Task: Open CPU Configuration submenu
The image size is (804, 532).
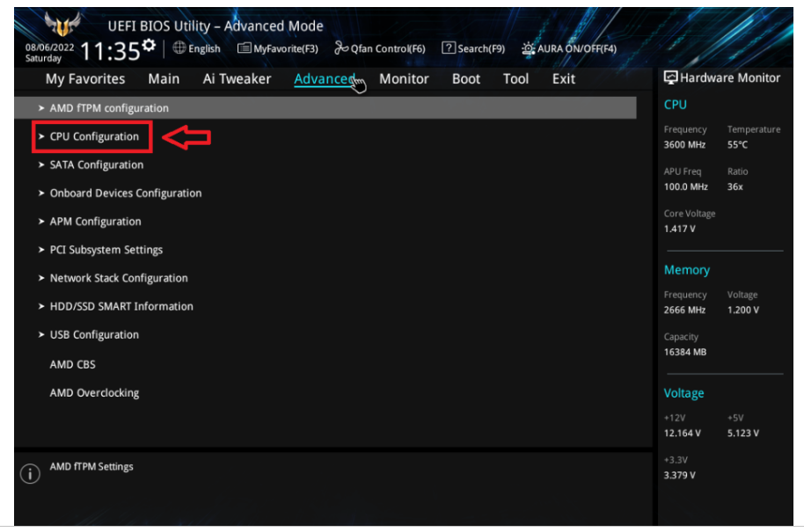Action: pyautogui.click(x=94, y=136)
